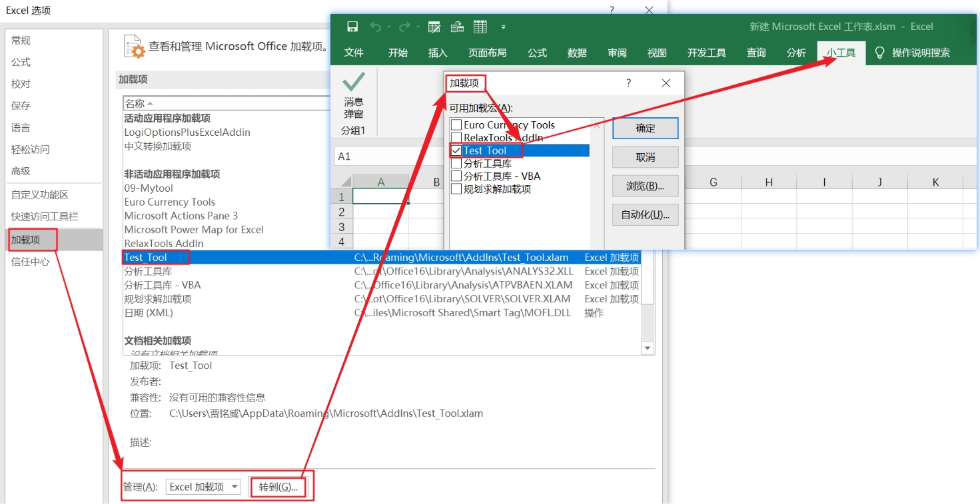The height and width of the screenshot is (504, 980).
Task: Click the green checkmark 消息弹窗 button
Action: click(354, 95)
